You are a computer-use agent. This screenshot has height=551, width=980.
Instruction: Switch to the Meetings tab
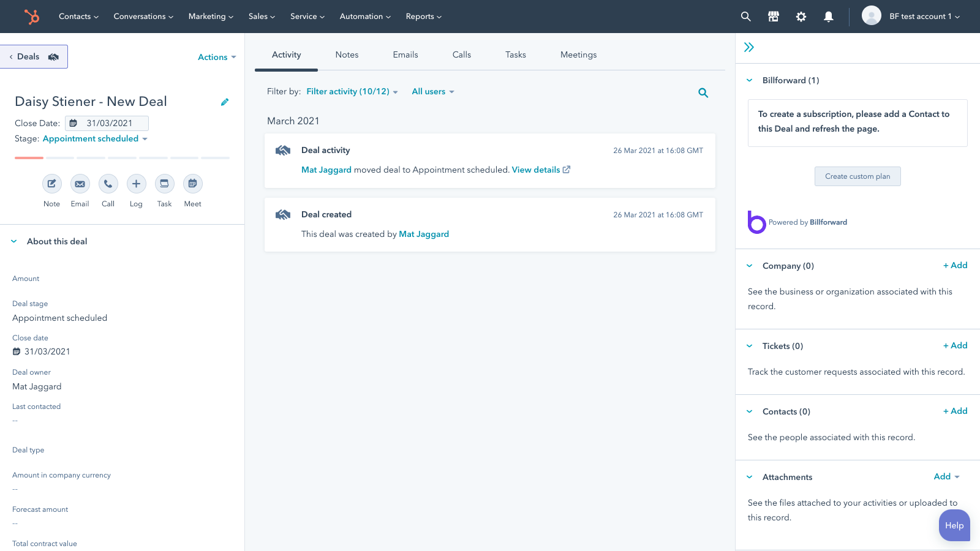(x=578, y=54)
